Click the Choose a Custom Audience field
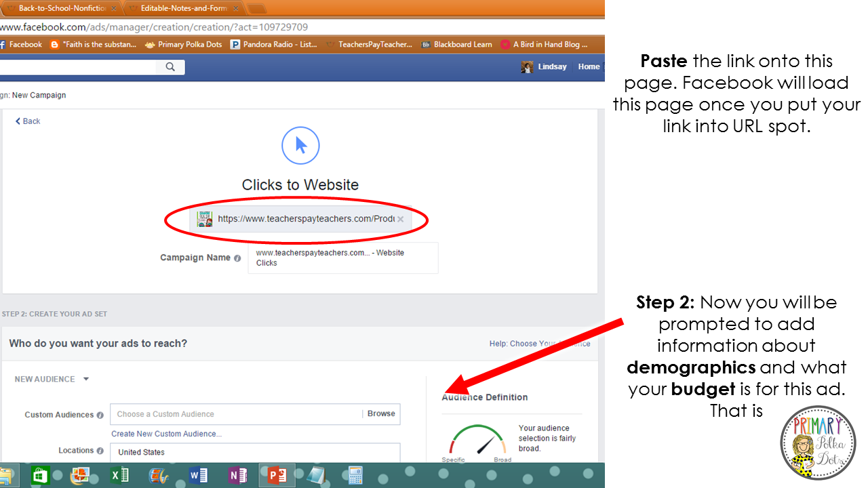This screenshot has height=488, width=868. (x=236, y=414)
